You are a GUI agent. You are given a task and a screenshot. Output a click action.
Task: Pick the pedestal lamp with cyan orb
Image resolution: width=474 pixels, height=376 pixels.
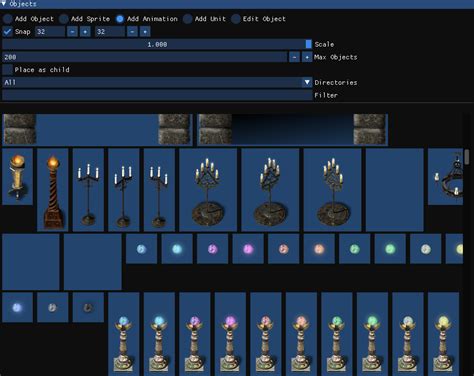[x=159, y=334]
